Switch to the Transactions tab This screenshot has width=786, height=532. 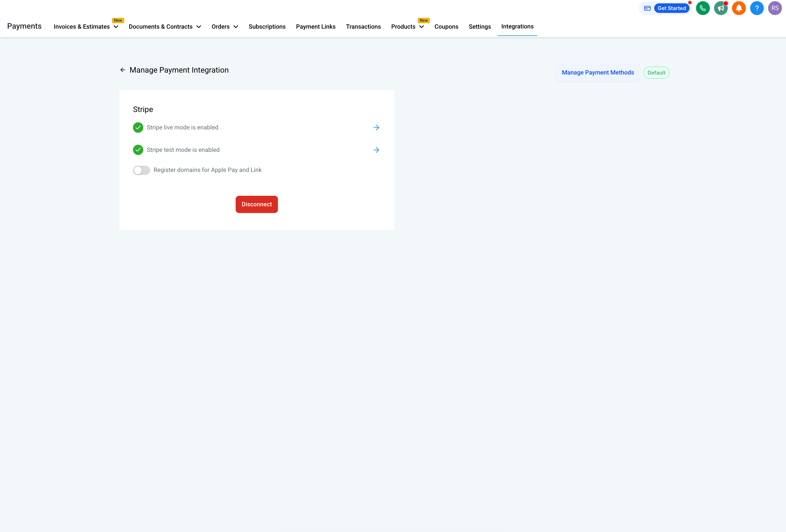coord(363,27)
